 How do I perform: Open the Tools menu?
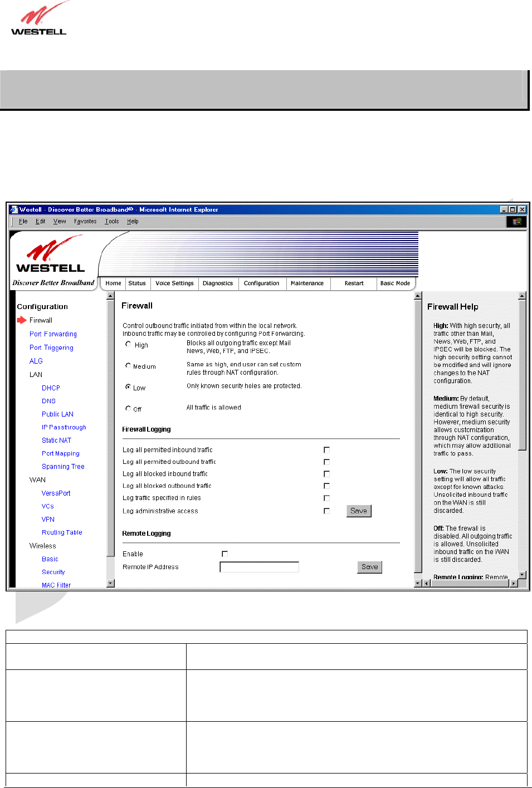[x=112, y=221]
